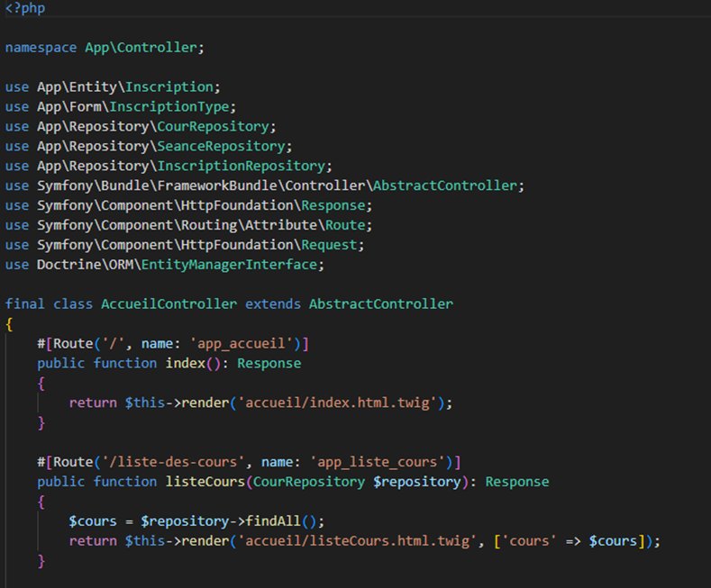Click 'EntityManagerInterface' in the Doctrine import

pyautogui.click(x=229, y=265)
